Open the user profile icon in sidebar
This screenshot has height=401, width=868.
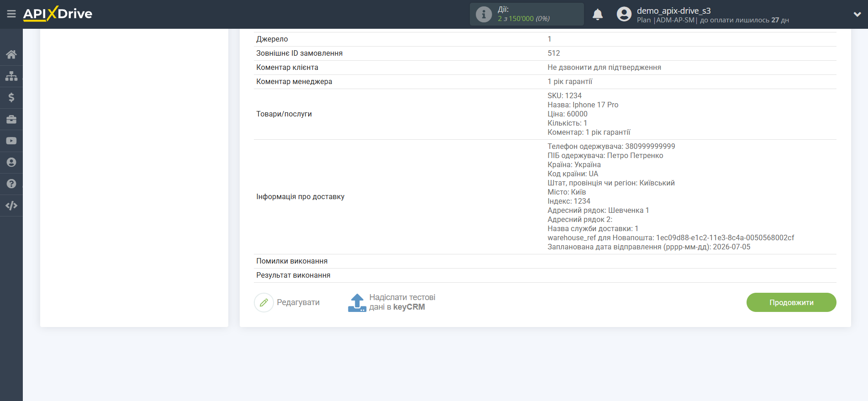pyautogui.click(x=11, y=162)
